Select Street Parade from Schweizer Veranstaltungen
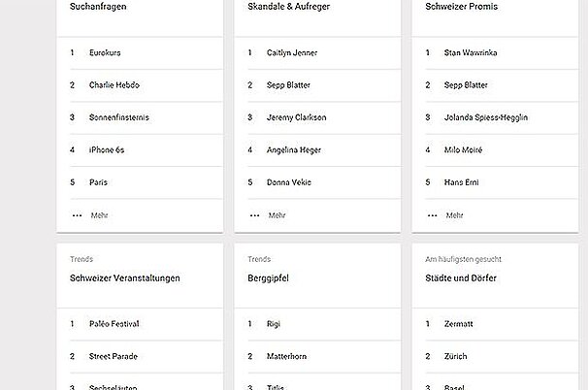The image size is (588, 390). pyautogui.click(x=114, y=356)
